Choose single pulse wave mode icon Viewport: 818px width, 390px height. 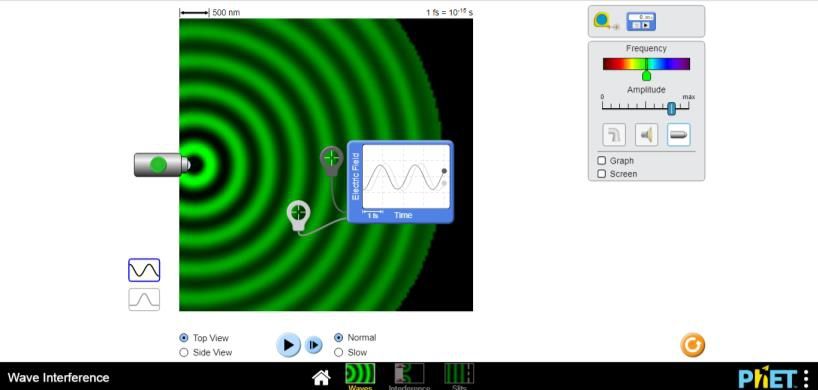[x=144, y=299]
